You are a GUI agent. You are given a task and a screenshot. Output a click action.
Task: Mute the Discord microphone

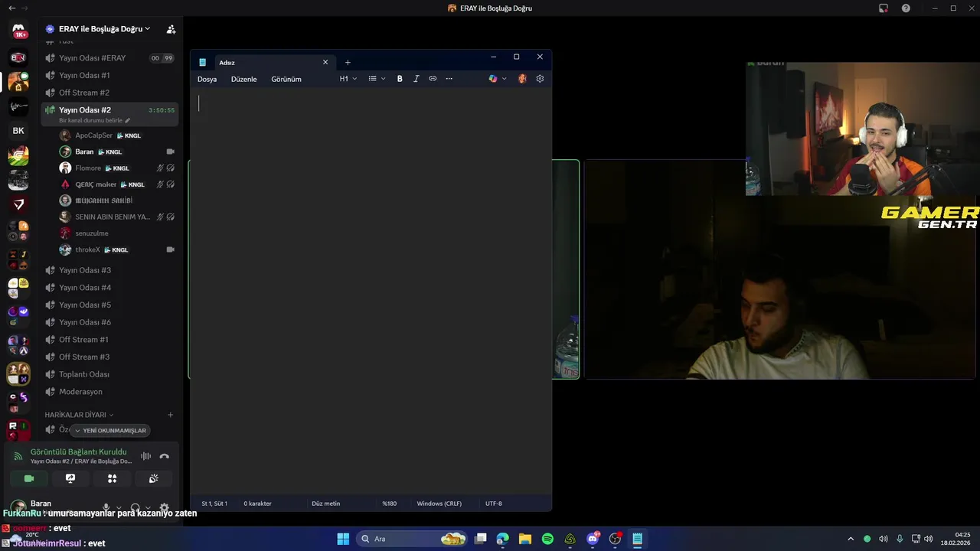[106, 507]
